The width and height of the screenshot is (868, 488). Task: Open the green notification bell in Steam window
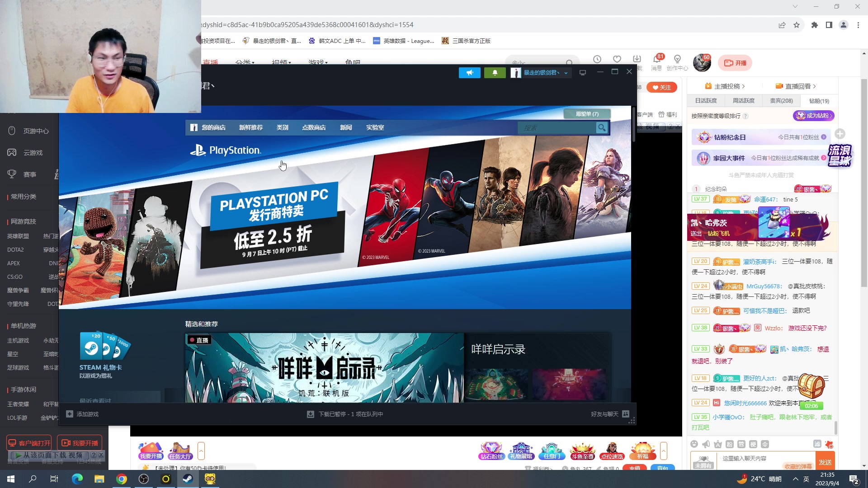click(495, 72)
